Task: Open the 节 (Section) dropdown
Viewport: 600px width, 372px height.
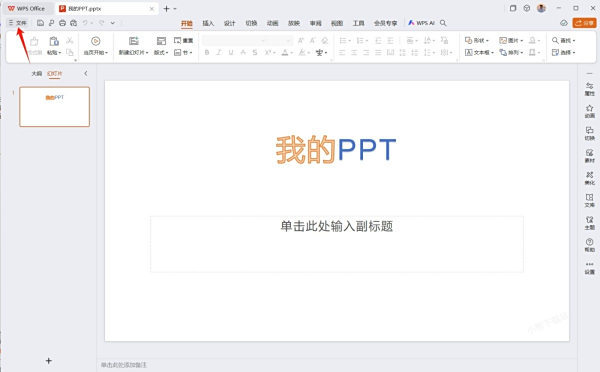Action: (183, 52)
